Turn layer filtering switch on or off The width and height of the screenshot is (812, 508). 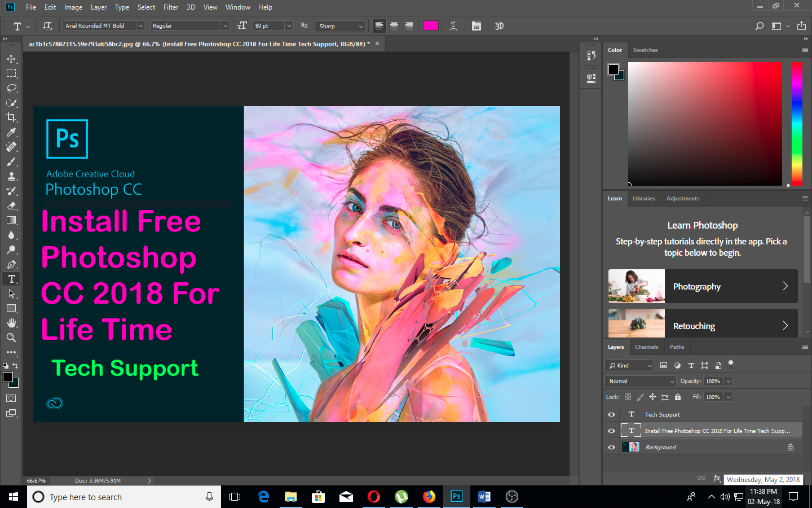731,364
